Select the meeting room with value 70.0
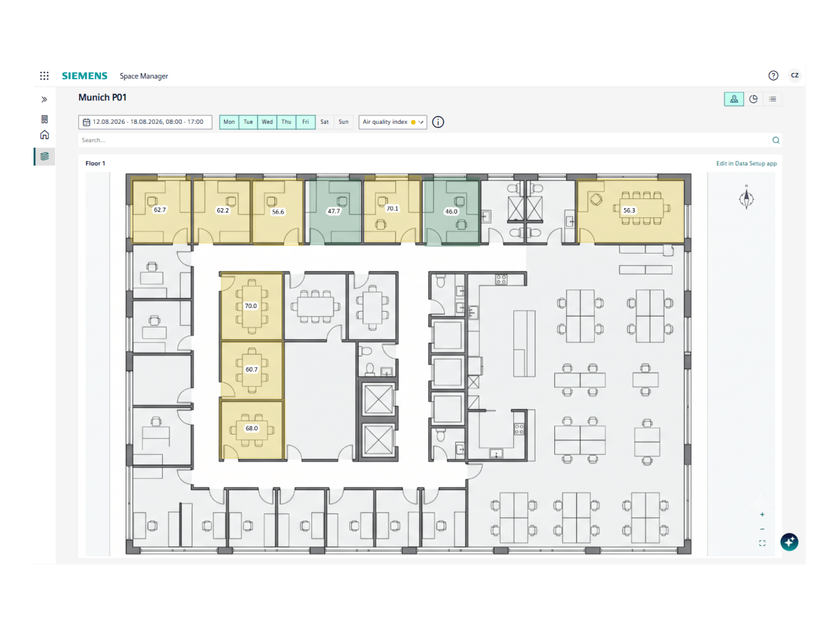 (x=252, y=306)
